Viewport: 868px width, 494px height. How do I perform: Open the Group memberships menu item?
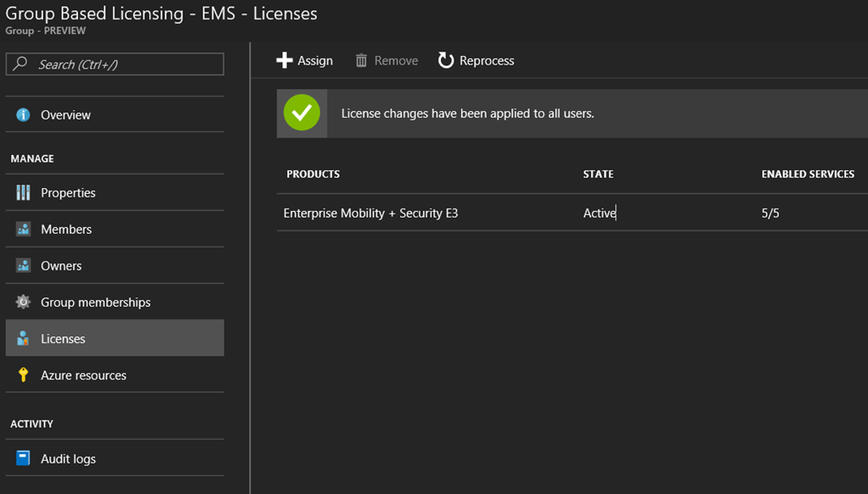pos(95,303)
